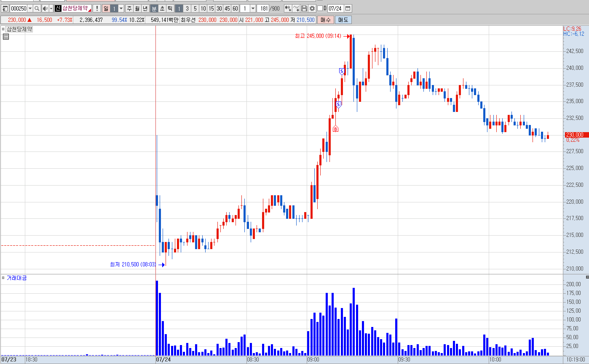The width and height of the screenshot is (589, 364).
Task: Click the exclamation mark info icon
Action: (97, 8)
